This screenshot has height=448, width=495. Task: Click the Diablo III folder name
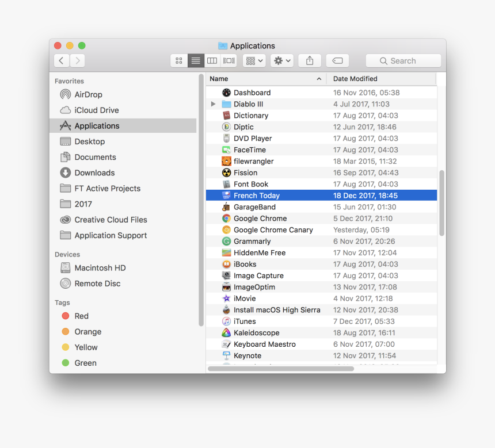(248, 104)
